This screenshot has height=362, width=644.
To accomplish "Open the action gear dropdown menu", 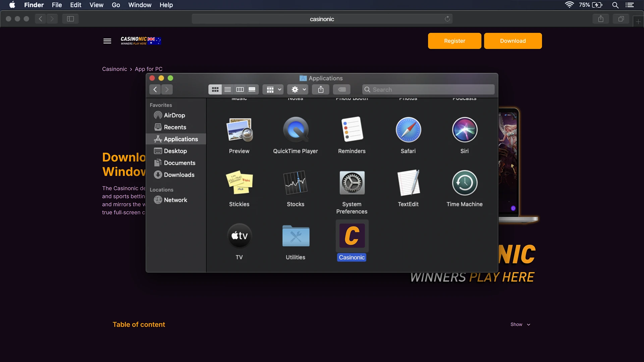I will pos(297,89).
